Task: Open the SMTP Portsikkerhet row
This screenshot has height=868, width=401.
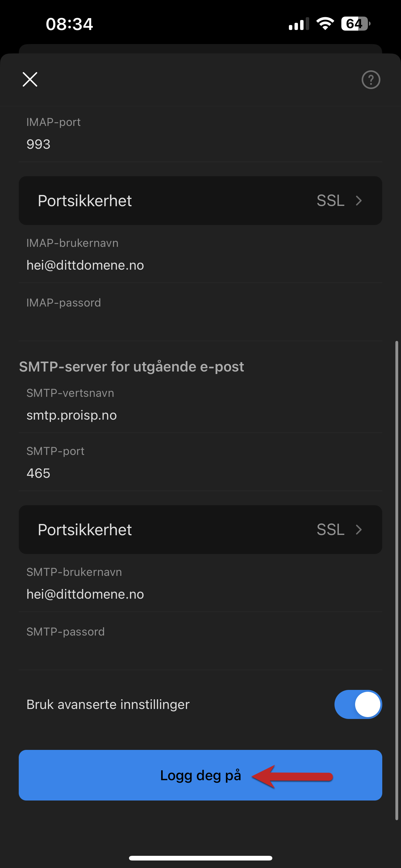Action: 200,530
